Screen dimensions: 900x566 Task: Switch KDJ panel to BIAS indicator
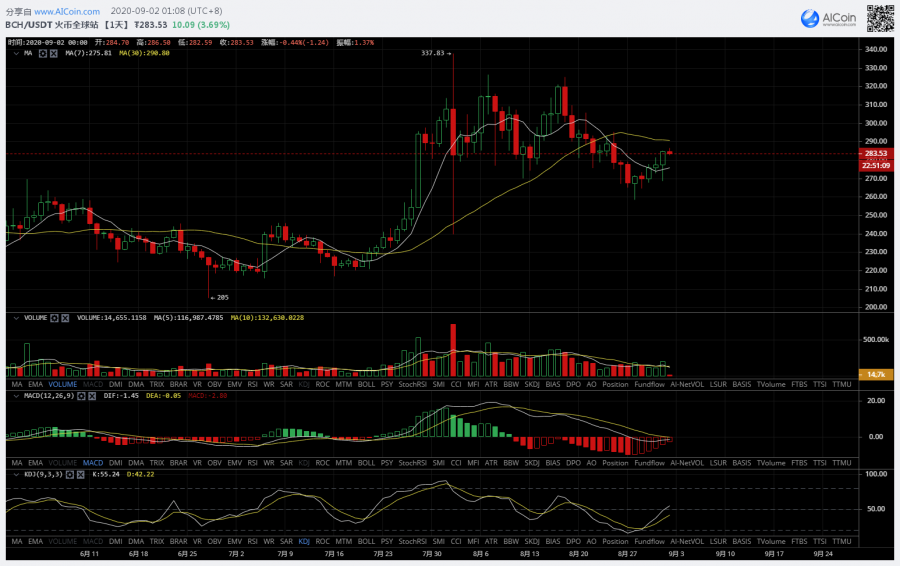(x=553, y=541)
